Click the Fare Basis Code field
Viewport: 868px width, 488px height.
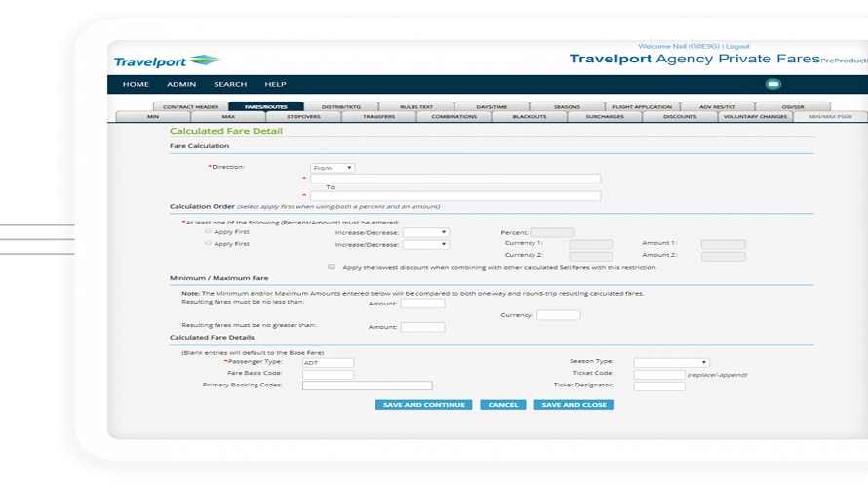[x=328, y=375]
